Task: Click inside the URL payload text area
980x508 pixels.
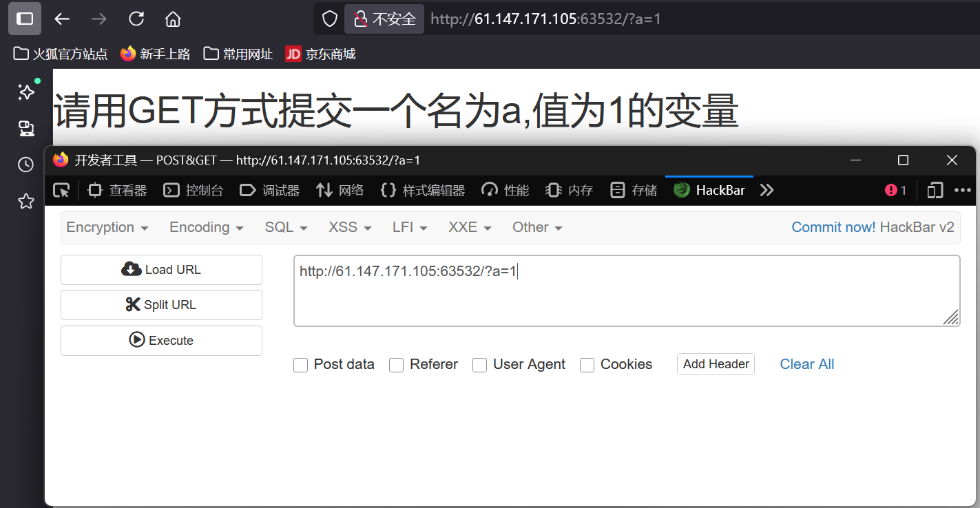Action: (627, 289)
